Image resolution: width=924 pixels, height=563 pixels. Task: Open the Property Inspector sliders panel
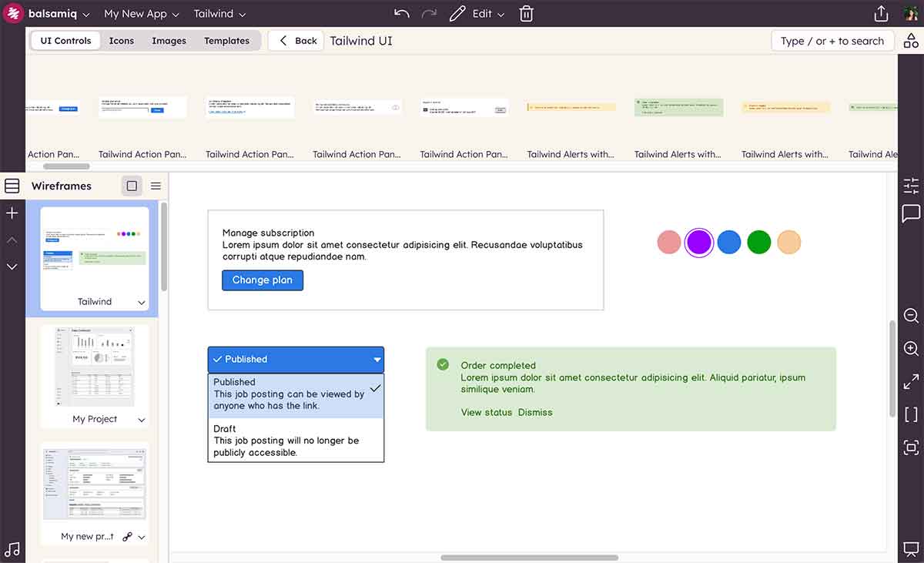pyautogui.click(x=911, y=186)
